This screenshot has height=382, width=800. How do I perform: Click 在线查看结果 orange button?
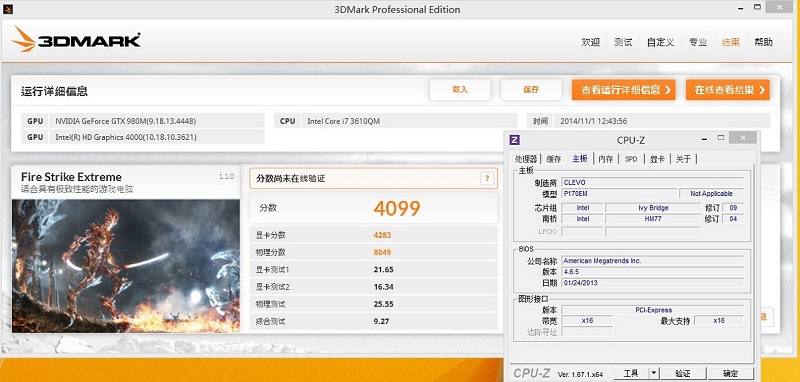pos(728,90)
